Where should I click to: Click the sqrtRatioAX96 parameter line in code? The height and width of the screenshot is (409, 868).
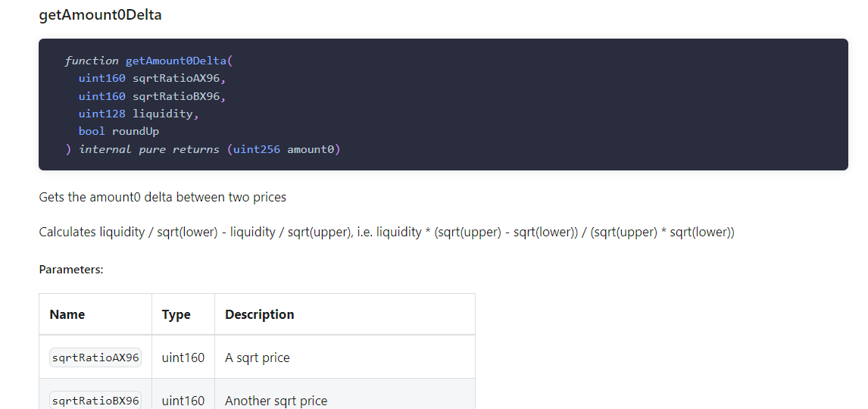tap(152, 78)
